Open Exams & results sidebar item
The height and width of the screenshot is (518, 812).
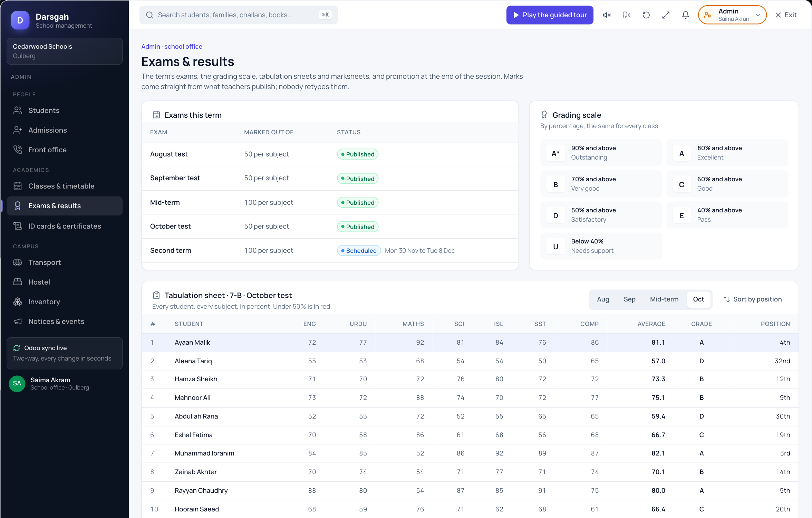pos(65,206)
